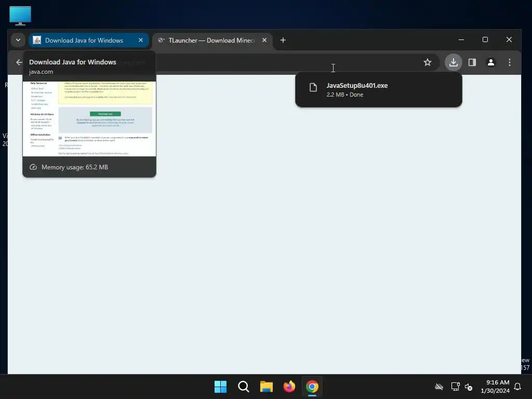532x399 pixels.
Task: Close the TLauncher tab
Action: coord(264,40)
